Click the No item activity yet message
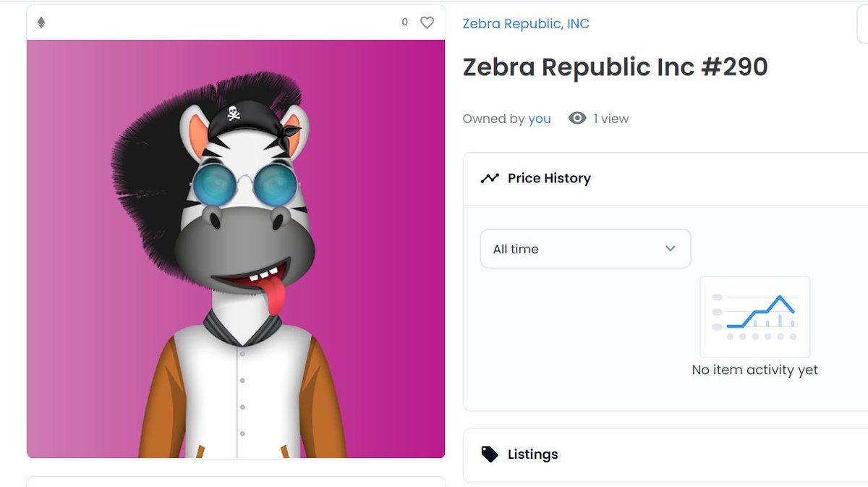This screenshot has width=868, height=487. coord(755,370)
